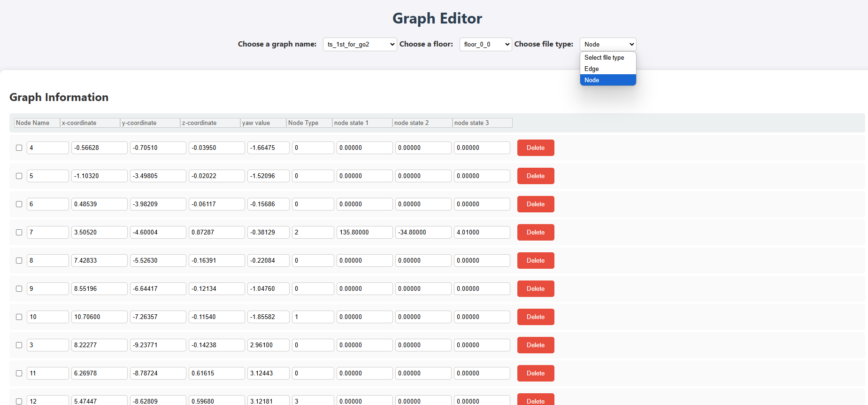
Task: Remove node 7 with its Delete button
Action: [x=536, y=232]
